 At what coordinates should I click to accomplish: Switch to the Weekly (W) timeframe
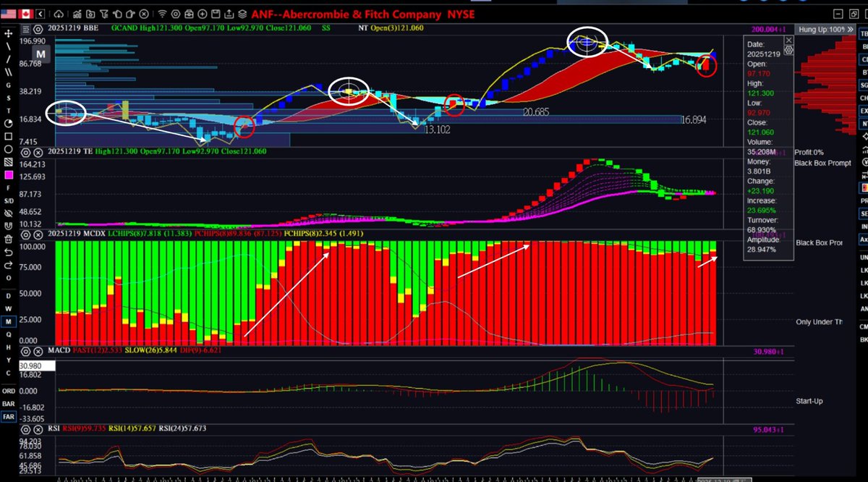[8, 309]
